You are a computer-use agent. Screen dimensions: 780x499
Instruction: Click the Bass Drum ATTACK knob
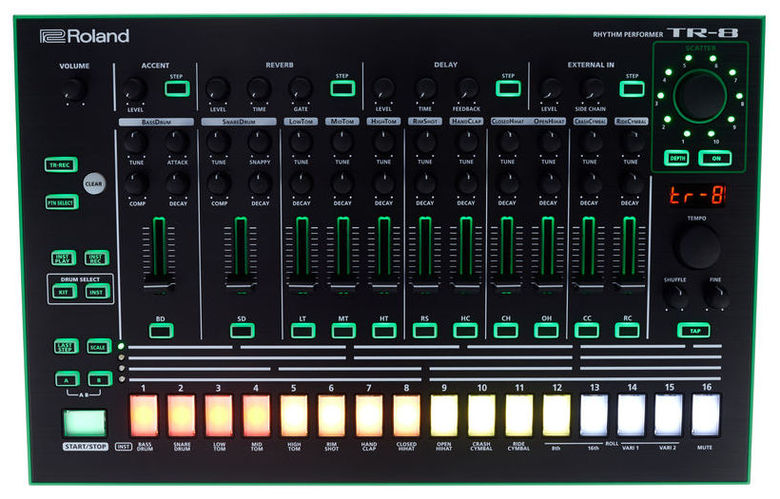click(x=177, y=143)
